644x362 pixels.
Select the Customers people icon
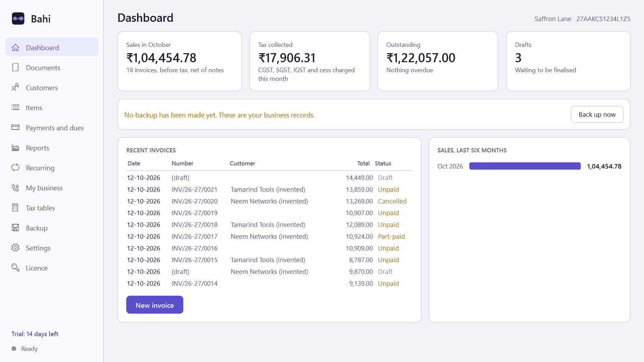pyautogui.click(x=15, y=87)
